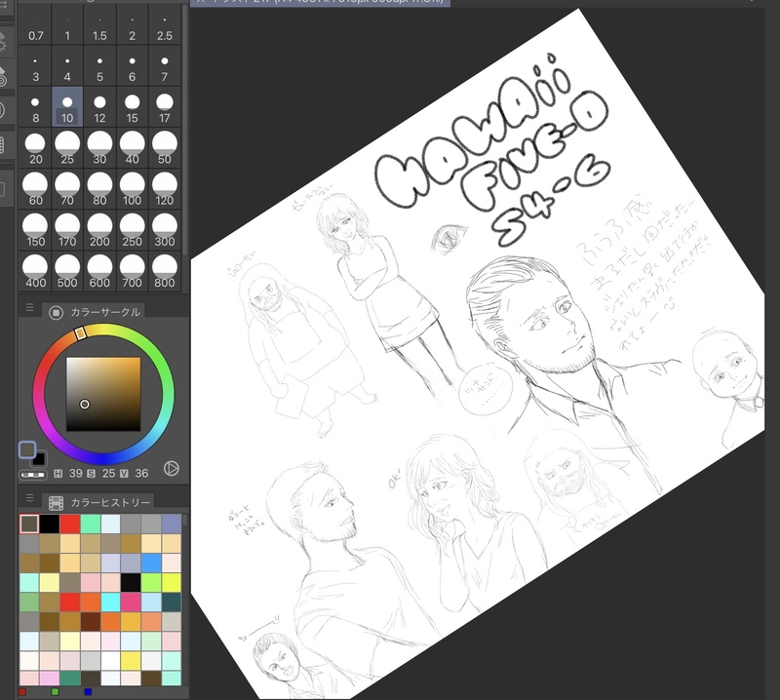Pick the bright blue history swatch
Viewport: 780px width, 700px height.
point(151,563)
